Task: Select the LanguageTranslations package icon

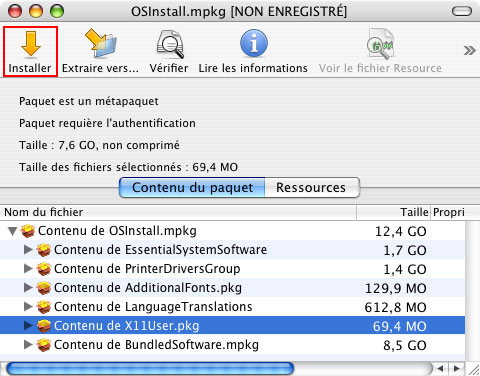Action: pos(44,307)
